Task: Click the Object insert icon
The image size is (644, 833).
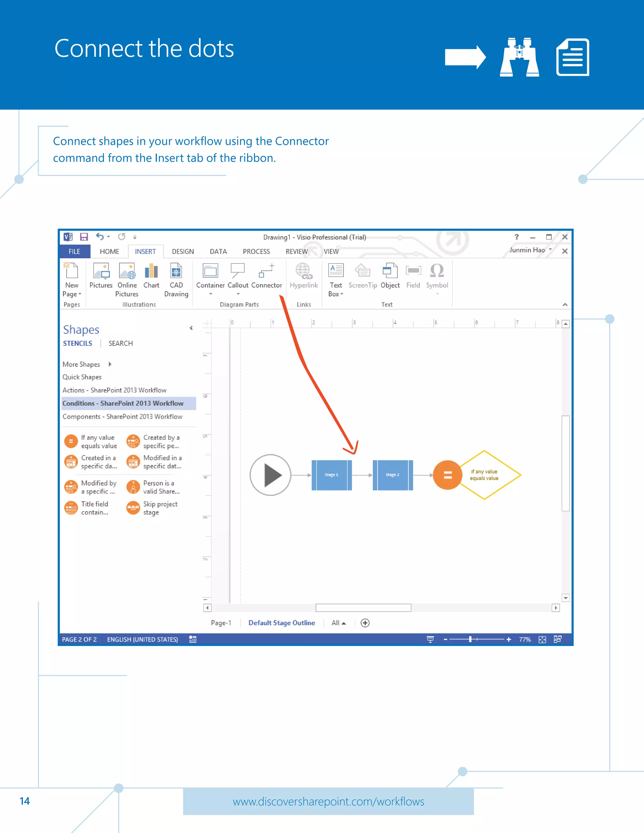Action: pos(390,270)
